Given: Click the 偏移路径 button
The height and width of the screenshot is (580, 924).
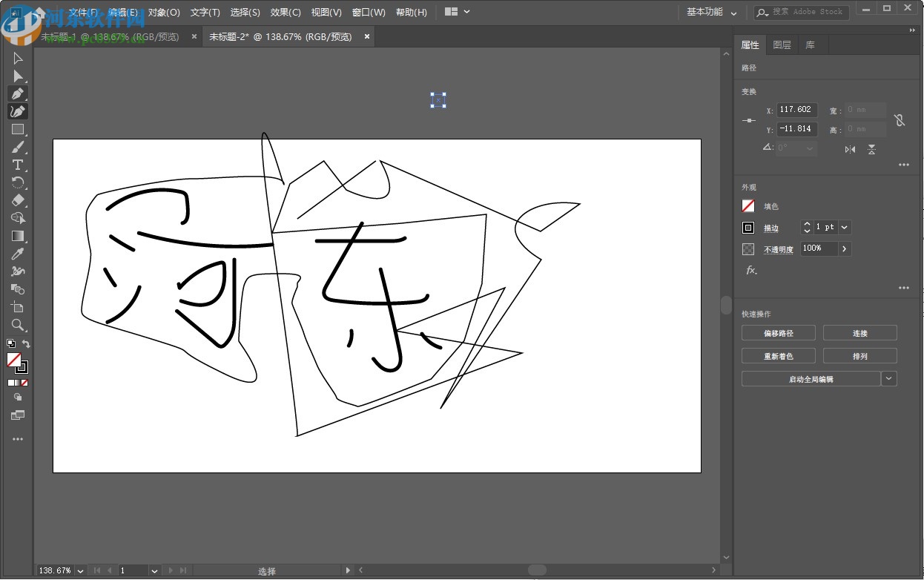Looking at the screenshot, I should click(x=778, y=334).
